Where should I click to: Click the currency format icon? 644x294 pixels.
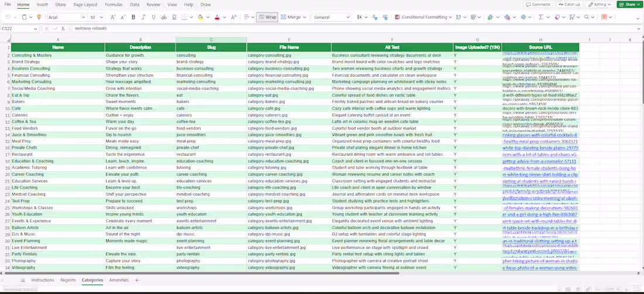[360, 17]
